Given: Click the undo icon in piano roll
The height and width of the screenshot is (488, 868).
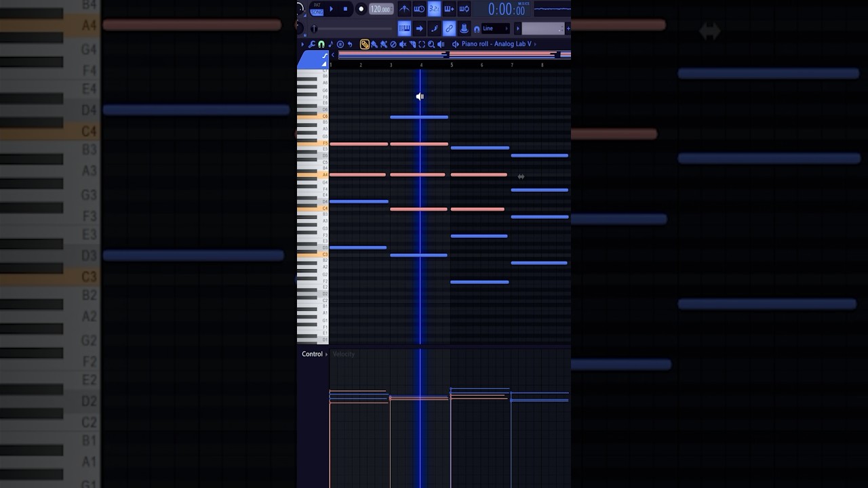Looking at the screenshot, I should [350, 44].
